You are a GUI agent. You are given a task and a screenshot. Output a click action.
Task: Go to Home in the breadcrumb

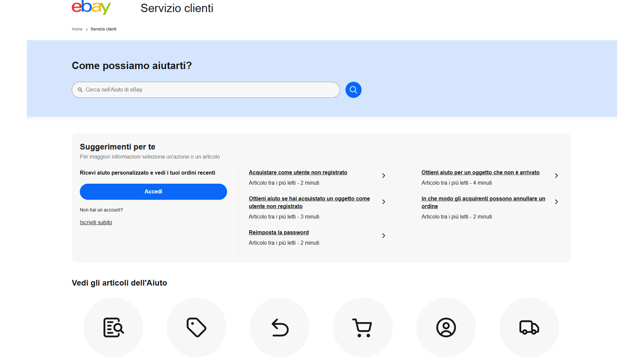click(x=77, y=29)
